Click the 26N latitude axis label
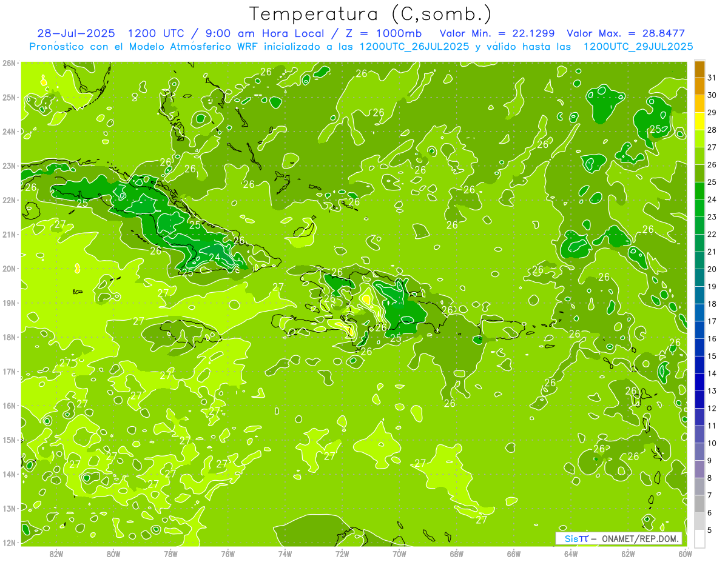Screen dimensions: 728x562 8,63
